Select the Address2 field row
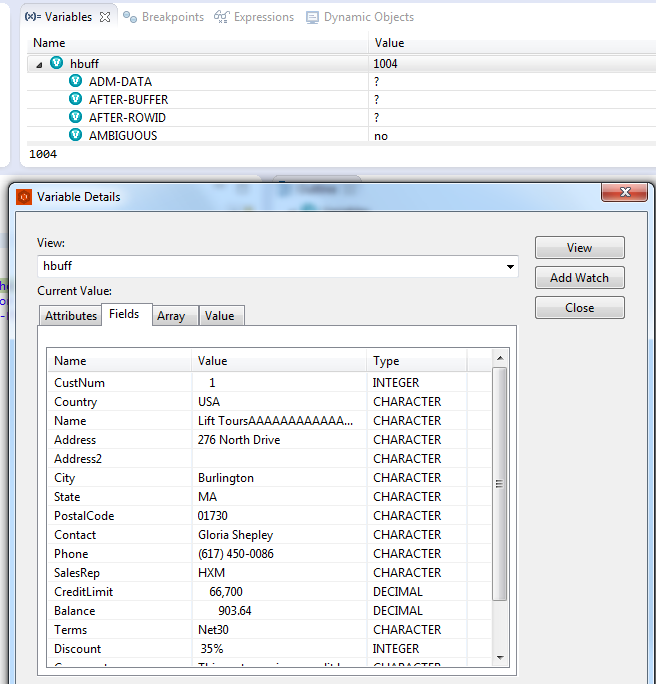The width and height of the screenshot is (656, 684). click(x=269, y=458)
